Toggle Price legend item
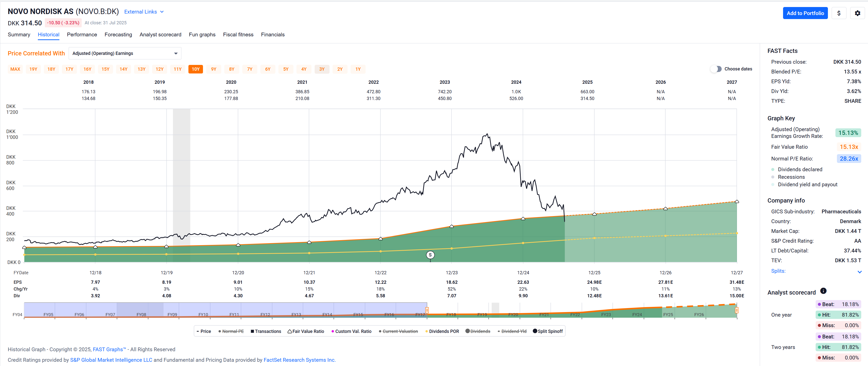The height and width of the screenshot is (366, 868). pos(204,331)
